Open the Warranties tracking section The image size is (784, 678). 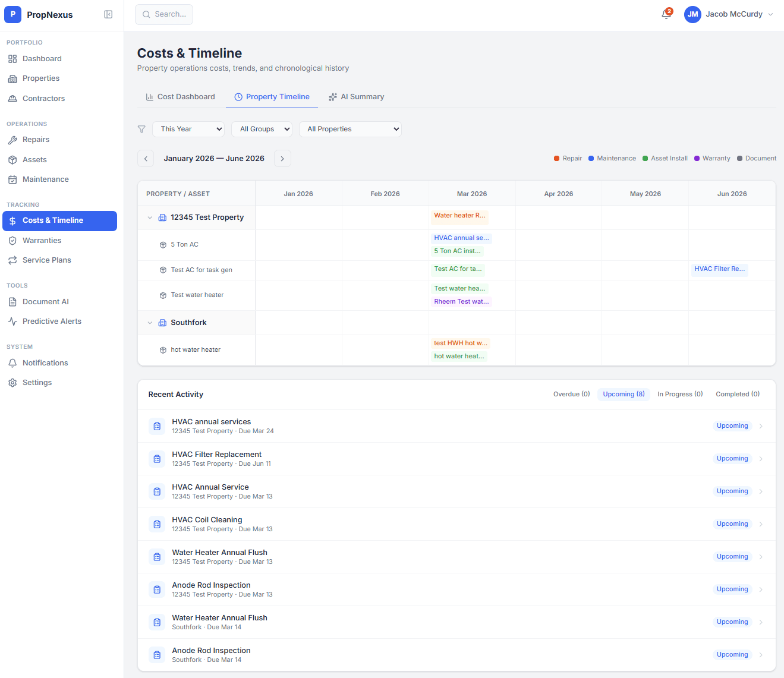pos(42,240)
